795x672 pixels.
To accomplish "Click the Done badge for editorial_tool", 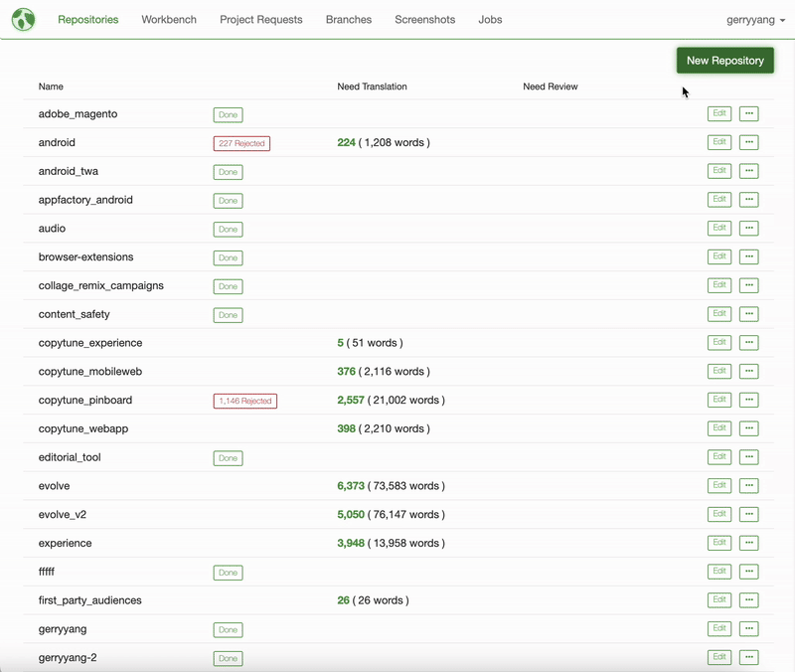I will click(228, 458).
